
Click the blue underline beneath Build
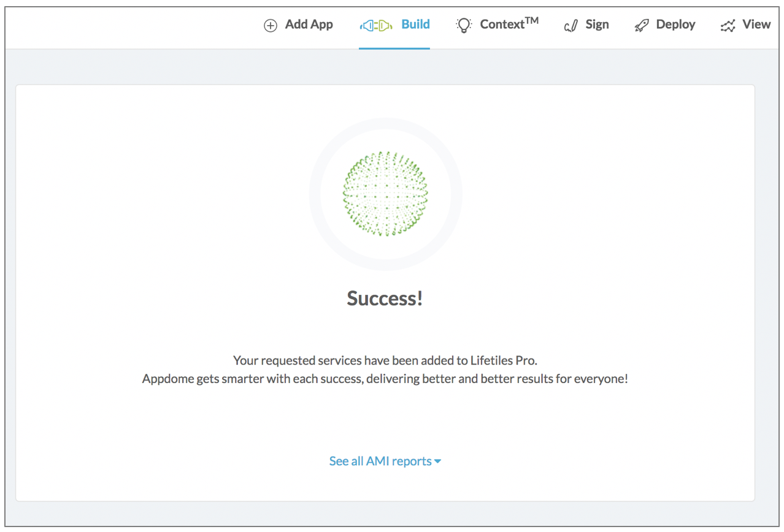[x=394, y=48]
